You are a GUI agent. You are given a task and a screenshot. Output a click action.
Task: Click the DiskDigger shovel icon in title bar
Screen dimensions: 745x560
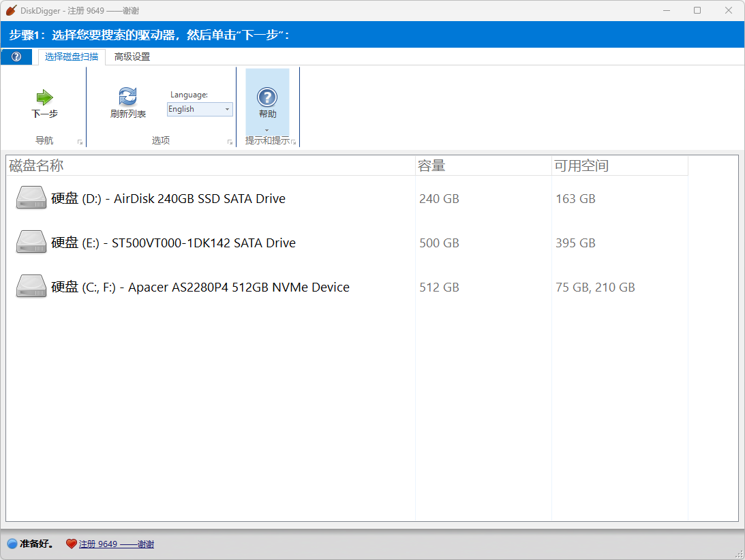pyautogui.click(x=12, y=10)
